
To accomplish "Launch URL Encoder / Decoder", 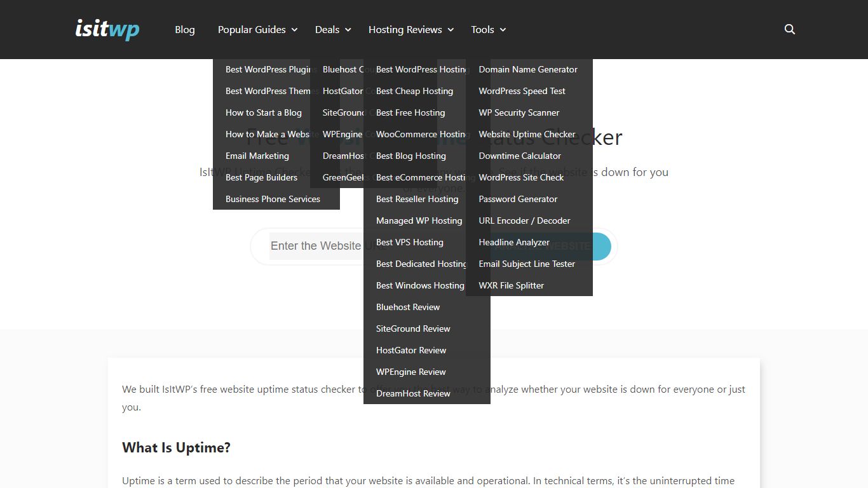I will pyautogui.click(x=524, y=220).
